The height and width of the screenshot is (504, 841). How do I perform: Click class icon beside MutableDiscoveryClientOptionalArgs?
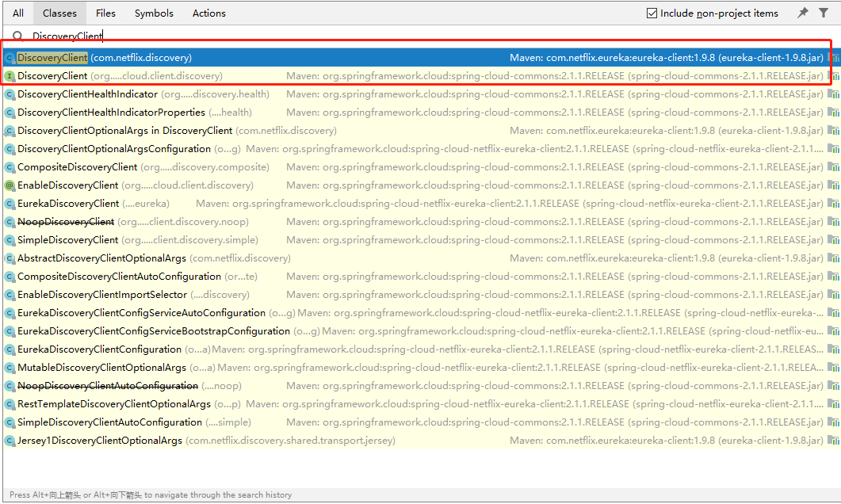(x=10, y=368)
